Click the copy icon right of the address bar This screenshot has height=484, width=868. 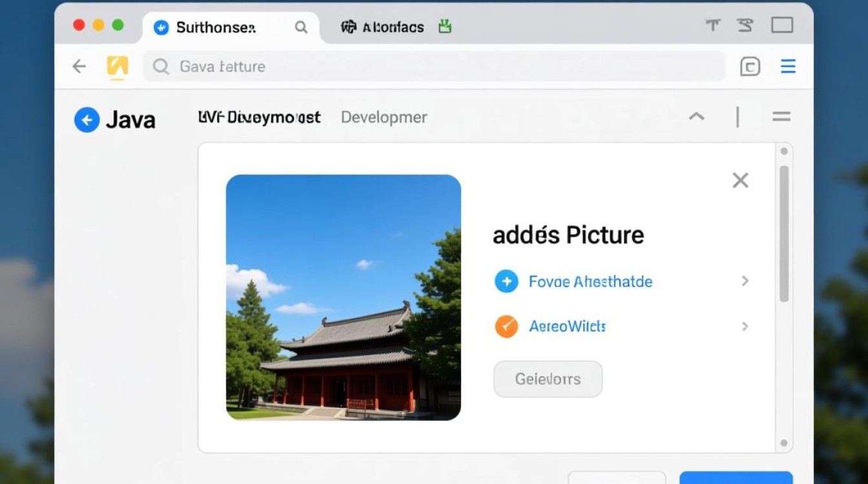tap(750, 66)
